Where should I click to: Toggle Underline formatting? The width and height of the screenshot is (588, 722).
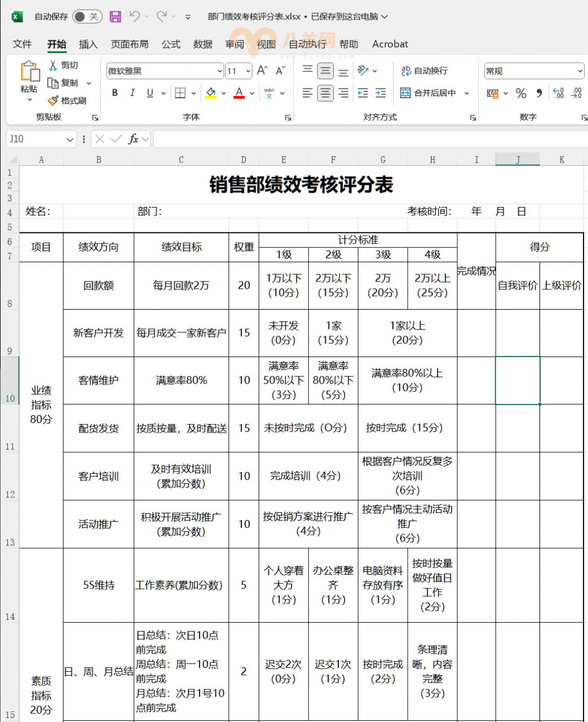pos(150,93)
